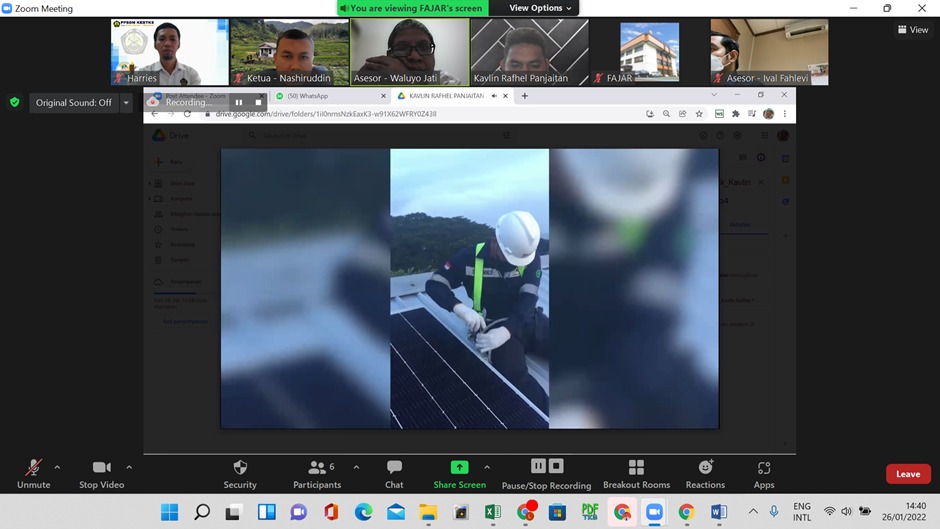Image resolution: width=940 pixels, height=529 pixels.
Task: Change layout with the View button
Action: tap(913, 30)
